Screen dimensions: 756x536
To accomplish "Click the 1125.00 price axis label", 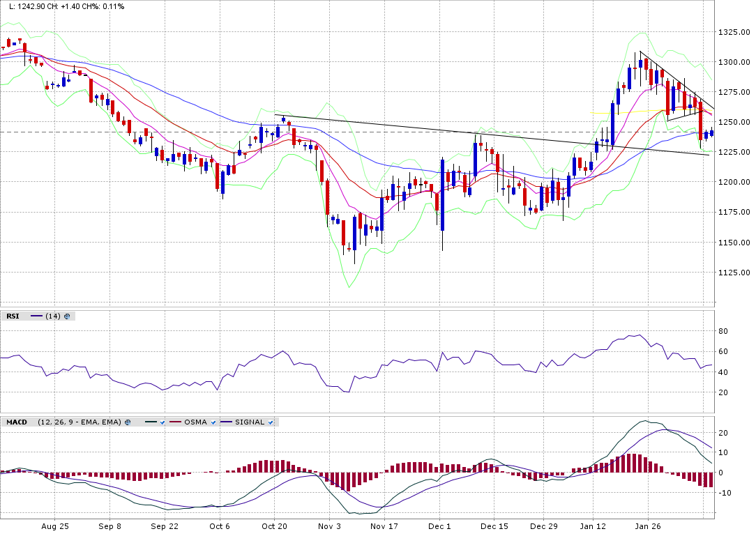I will (x=733, y=273).
